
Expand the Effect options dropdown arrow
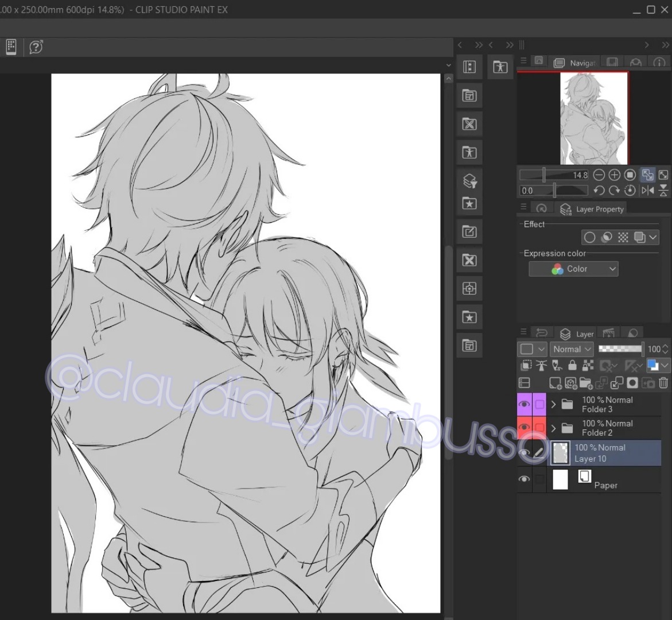(652, 238)
